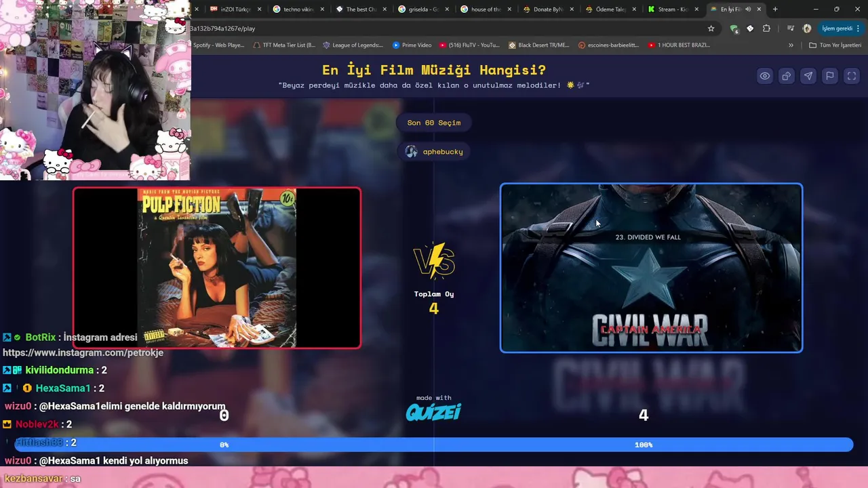Viewport: 868px width, 488px height.
Task: Open a new browser tab
Action: point(775,9)
